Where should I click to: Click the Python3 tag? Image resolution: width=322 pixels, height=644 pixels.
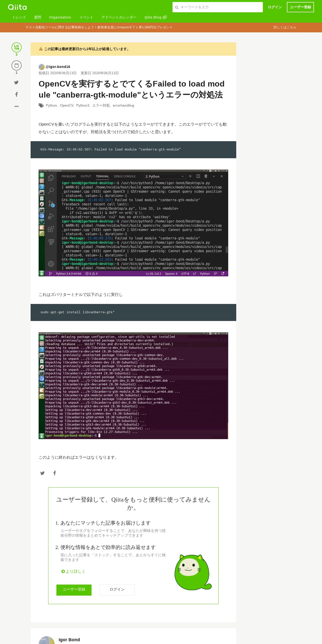pyautogui.click(x=83, y=106)
